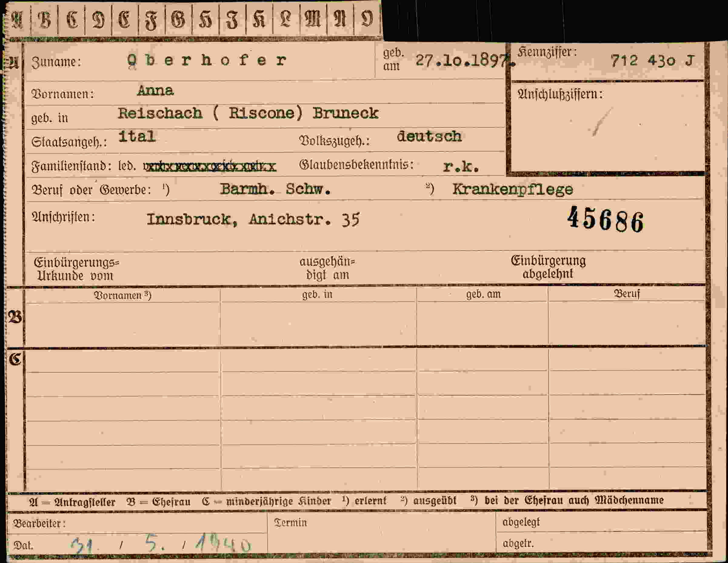
Task: Click the typed value 'deutsch'
Action: pyautogui.click(x=429, y=136)
